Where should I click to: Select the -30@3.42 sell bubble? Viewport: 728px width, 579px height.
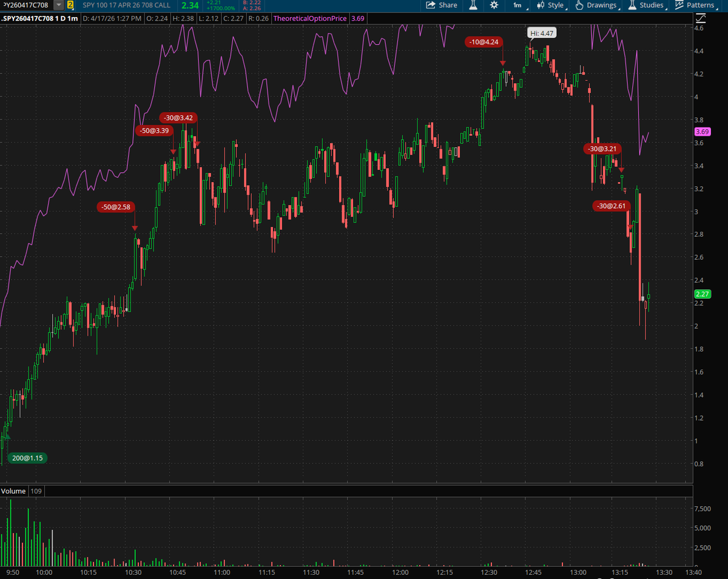pyautogui.click(x=179, y=117)
